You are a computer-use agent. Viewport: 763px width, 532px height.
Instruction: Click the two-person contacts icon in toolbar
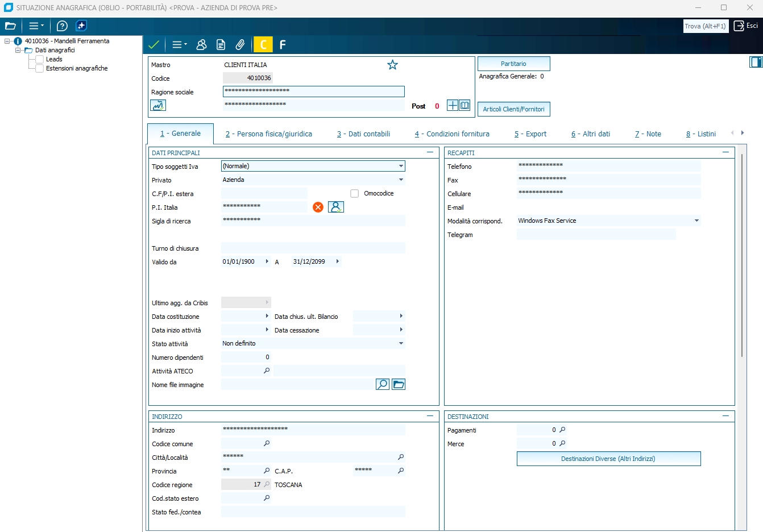201,44
